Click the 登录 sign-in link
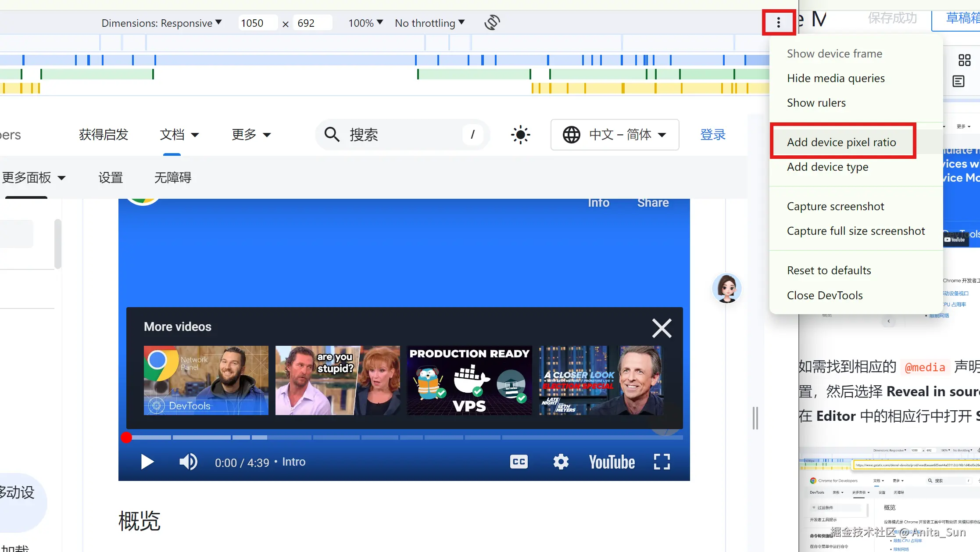Image resolution: width=980 pixels, height=552 pixels. click(713, 135)
